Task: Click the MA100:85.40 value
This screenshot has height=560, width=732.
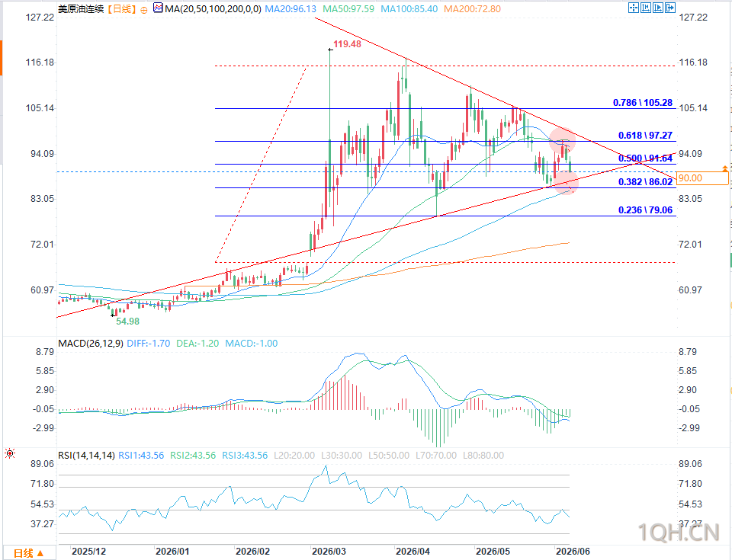Action: click(409, 9)
